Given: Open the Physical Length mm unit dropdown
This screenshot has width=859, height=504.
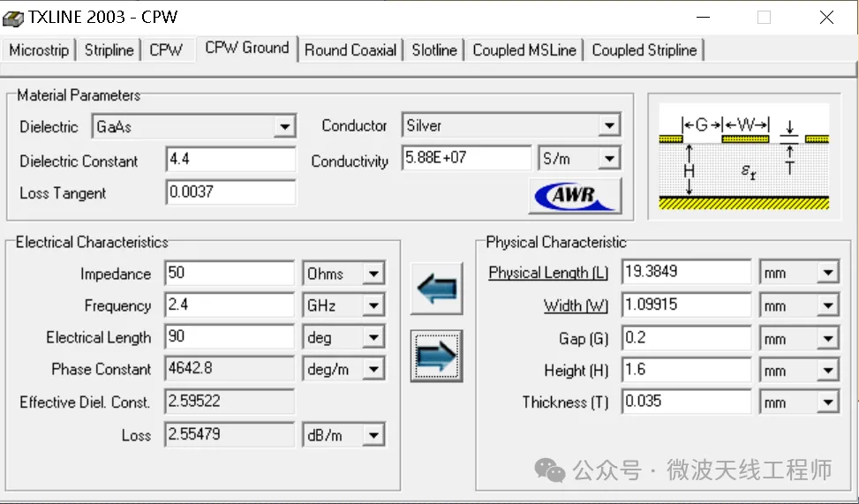Looking at the screenshot, I should pyautogui.click(x=828, y=272).
